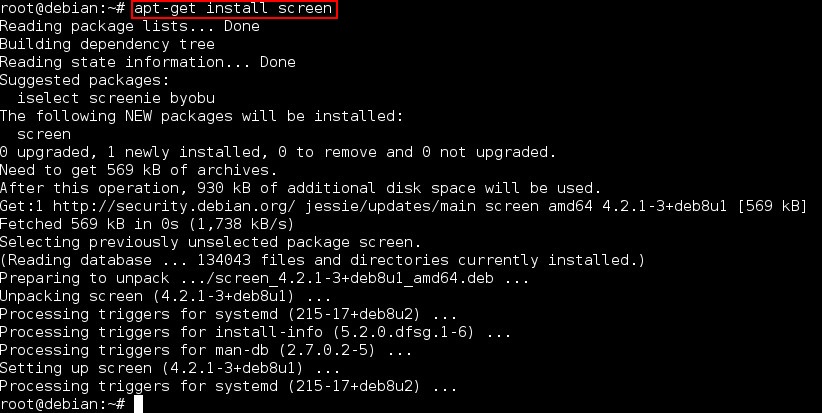The width and height of the screenshot is (822, 413).
Task: Click the man-db processing triggers line
Action: (x=205, y=350)
